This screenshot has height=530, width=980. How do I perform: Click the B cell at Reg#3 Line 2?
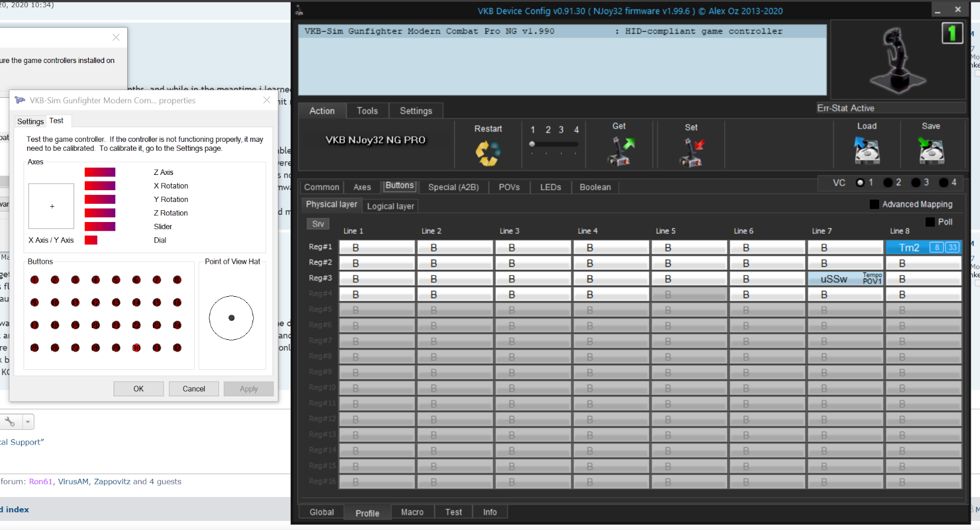(x=455, y=279)
